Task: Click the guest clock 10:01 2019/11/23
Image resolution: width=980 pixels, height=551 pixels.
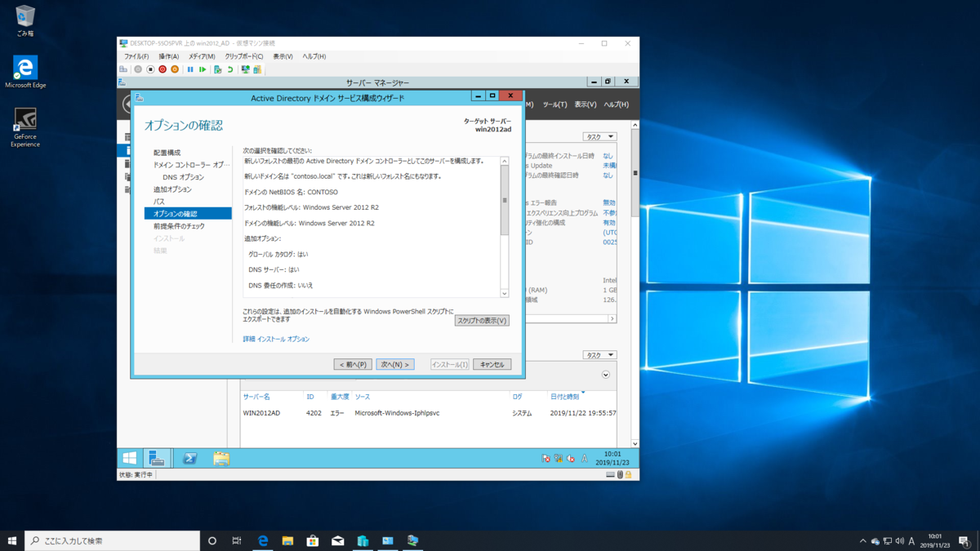Action: 612,459
